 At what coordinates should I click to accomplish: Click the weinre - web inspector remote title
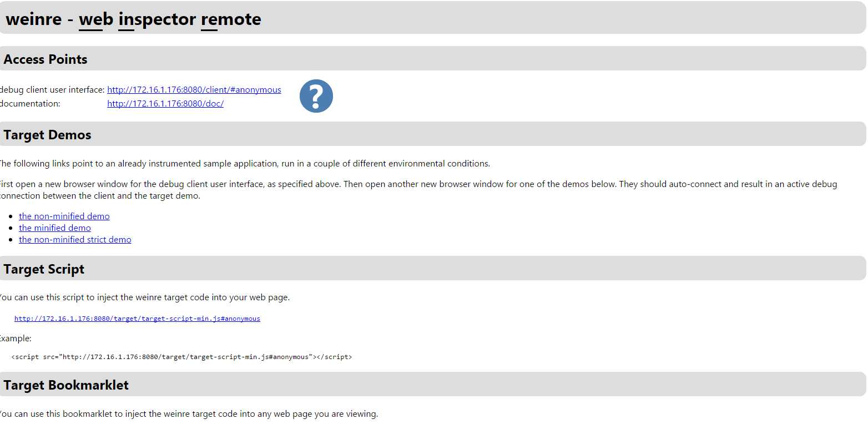133,19
